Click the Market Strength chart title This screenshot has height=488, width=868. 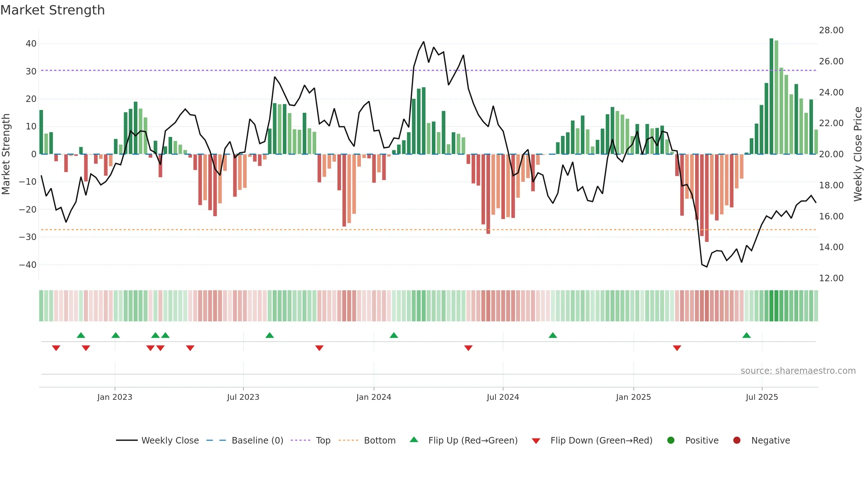[52, 10]
